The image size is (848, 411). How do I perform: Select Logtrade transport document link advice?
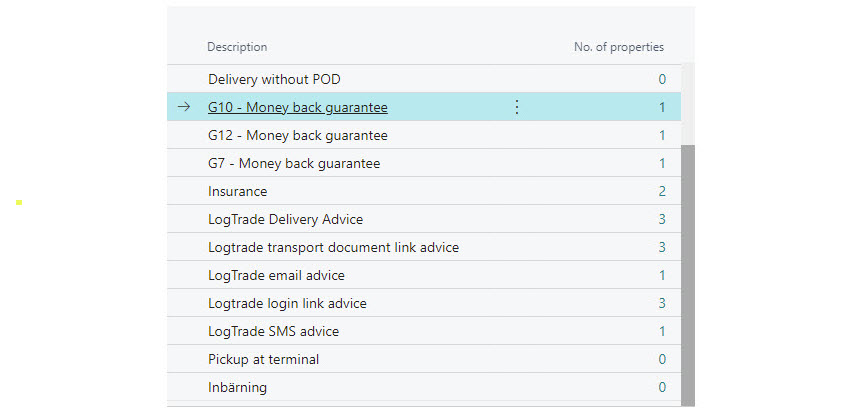point(424,248)
